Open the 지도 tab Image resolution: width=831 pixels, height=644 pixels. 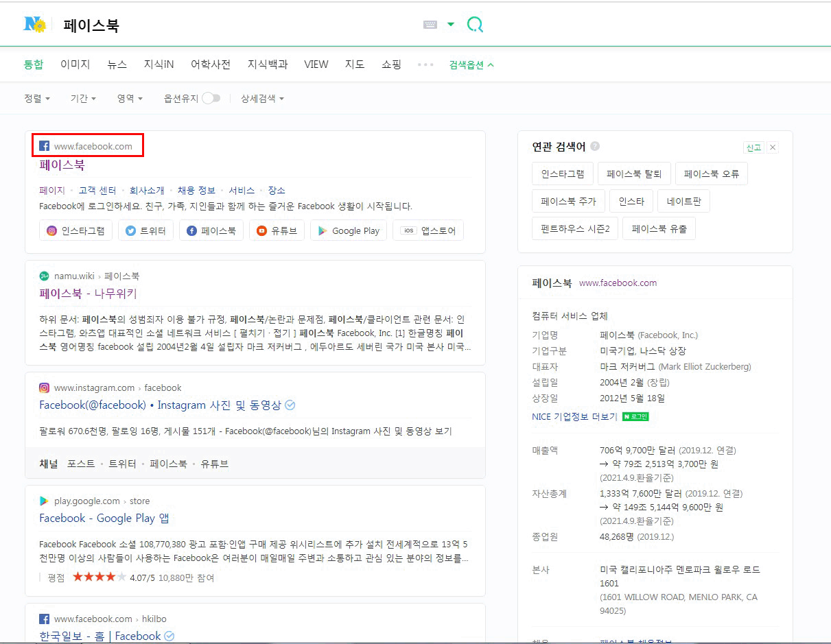[355, 64]
